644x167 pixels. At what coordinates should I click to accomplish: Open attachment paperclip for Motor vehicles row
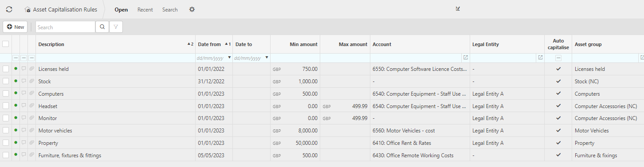click(x=32, y=130)
